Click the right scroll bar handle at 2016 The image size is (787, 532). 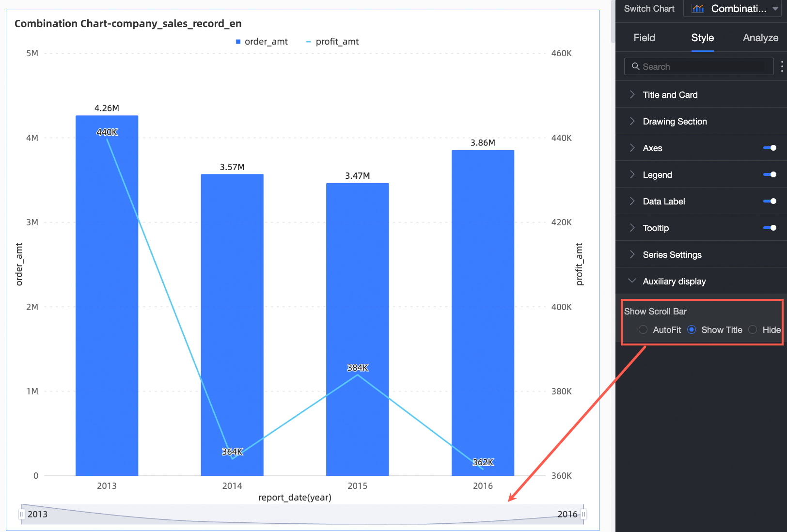[x=583, y=514]
